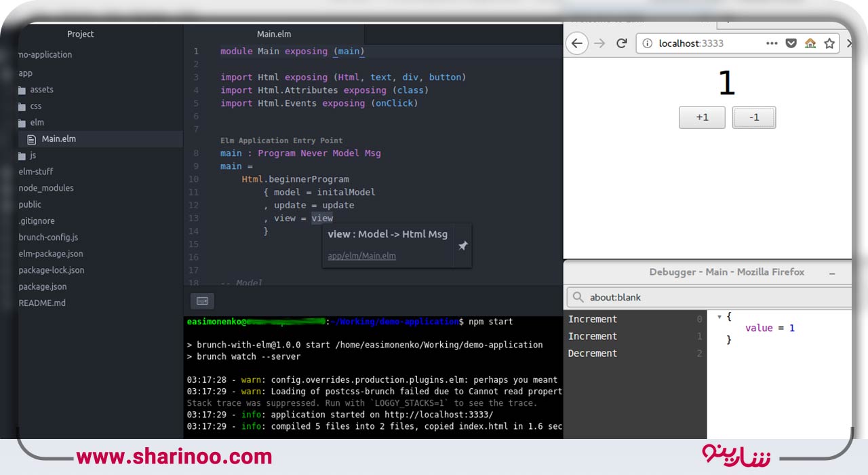Save page to Pocket icon
The width and height of the screenshot is (868, 475).
[x=791, y=43]
